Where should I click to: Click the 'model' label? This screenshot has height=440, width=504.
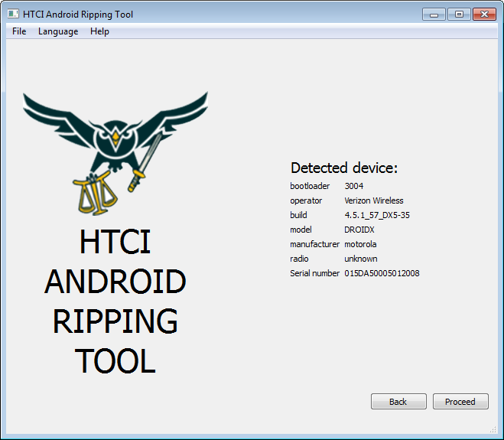pos(301,230)
